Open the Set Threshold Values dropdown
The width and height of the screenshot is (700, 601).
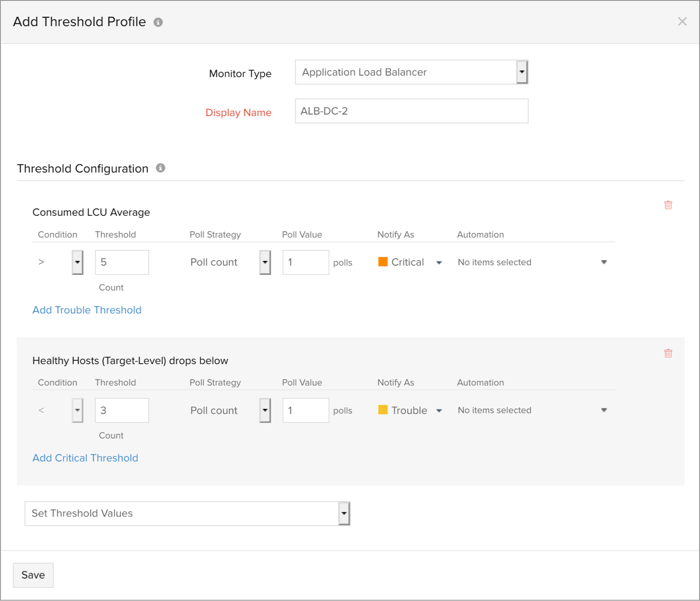(x=344, y=513)
